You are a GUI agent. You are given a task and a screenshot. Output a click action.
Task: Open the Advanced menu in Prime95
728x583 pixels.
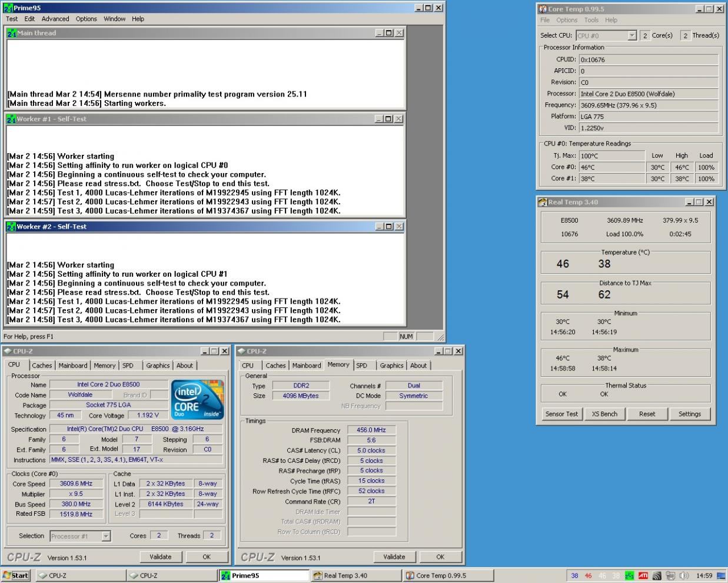[55, 19]
